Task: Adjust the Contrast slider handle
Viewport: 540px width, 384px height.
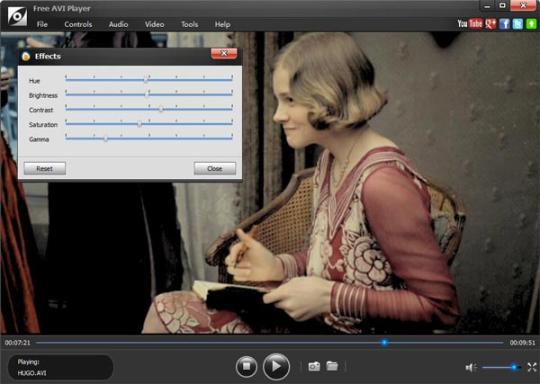Action: [161, 109]
